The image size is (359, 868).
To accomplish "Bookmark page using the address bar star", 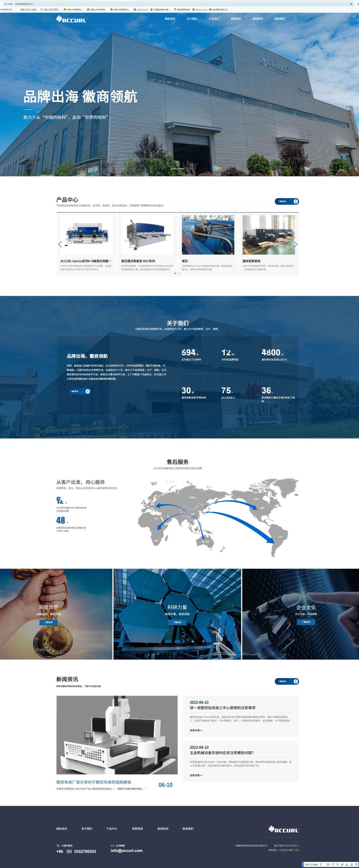I will (x=351, y=4).
